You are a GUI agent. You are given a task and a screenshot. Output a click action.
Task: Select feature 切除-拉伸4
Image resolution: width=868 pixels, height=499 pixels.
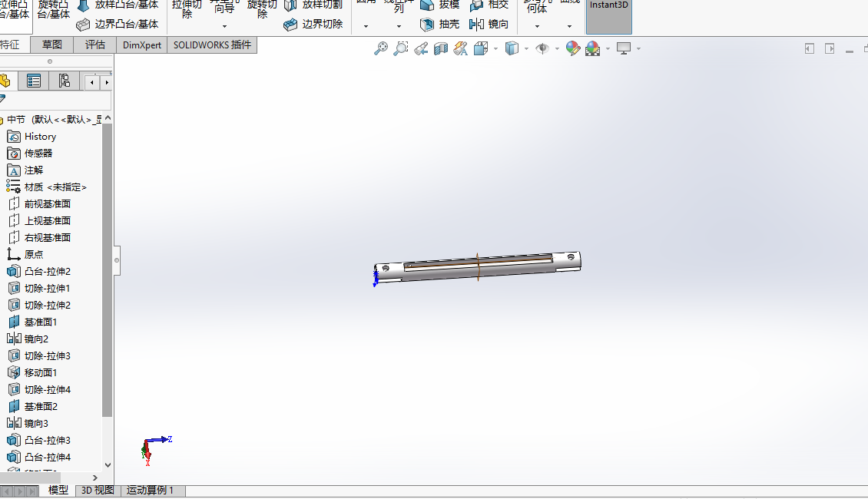tap(38, 389)
